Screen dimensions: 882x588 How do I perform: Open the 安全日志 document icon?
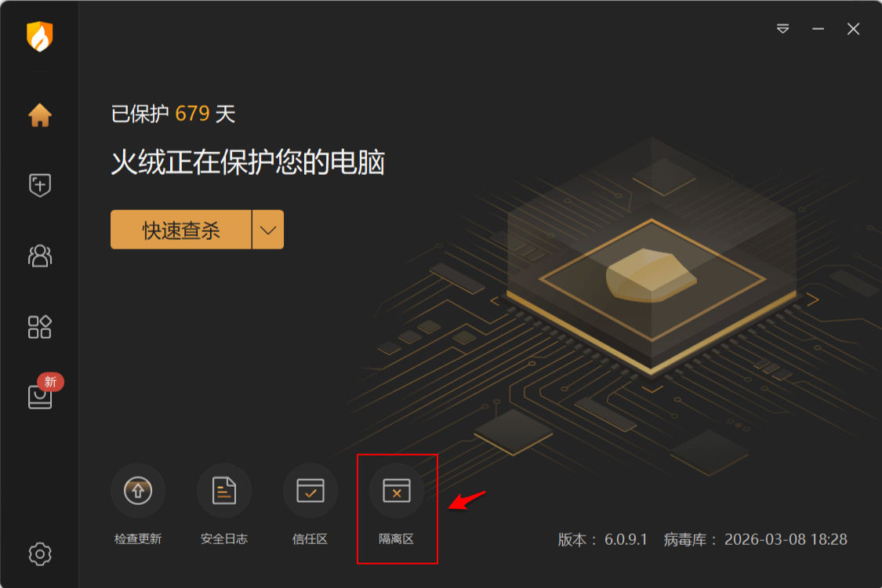224,491
